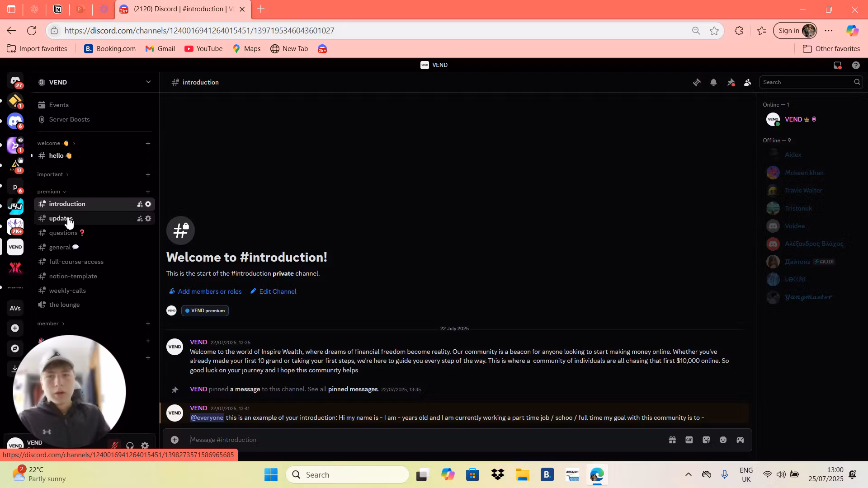This screenshot has height=488, width=868.
Task: Show pinned messages icon
Action: point(731,82)
